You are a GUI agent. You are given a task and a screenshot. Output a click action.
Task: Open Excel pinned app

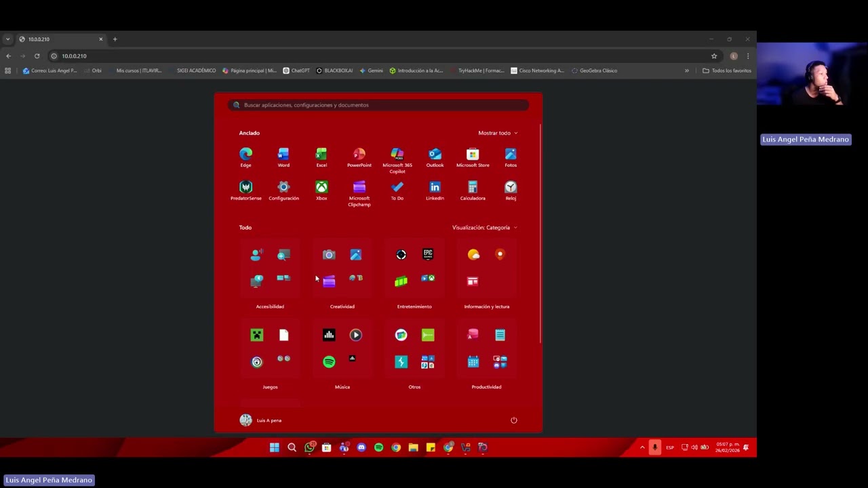(321, 157)
